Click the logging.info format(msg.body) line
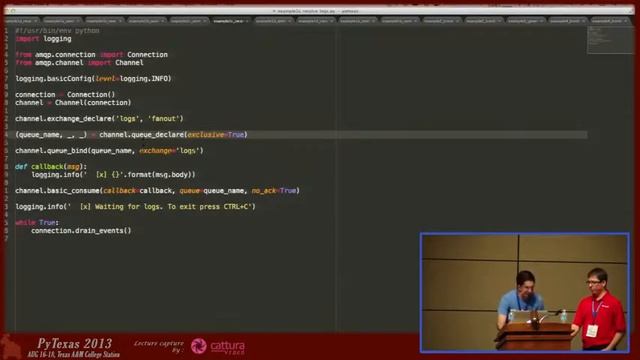This screenshot has height=360, width=640. (113, 175)
